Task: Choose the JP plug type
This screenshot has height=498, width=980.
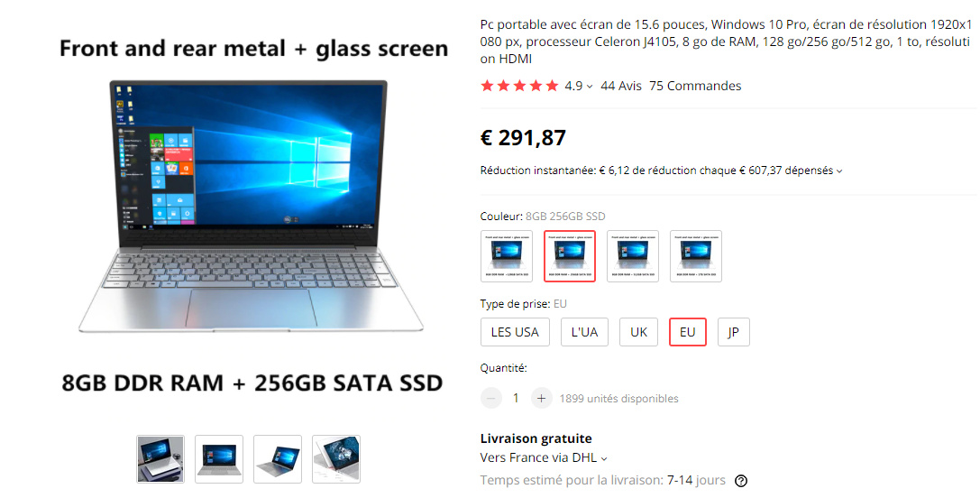Action: pyautogui.click(x=733, y=332)
